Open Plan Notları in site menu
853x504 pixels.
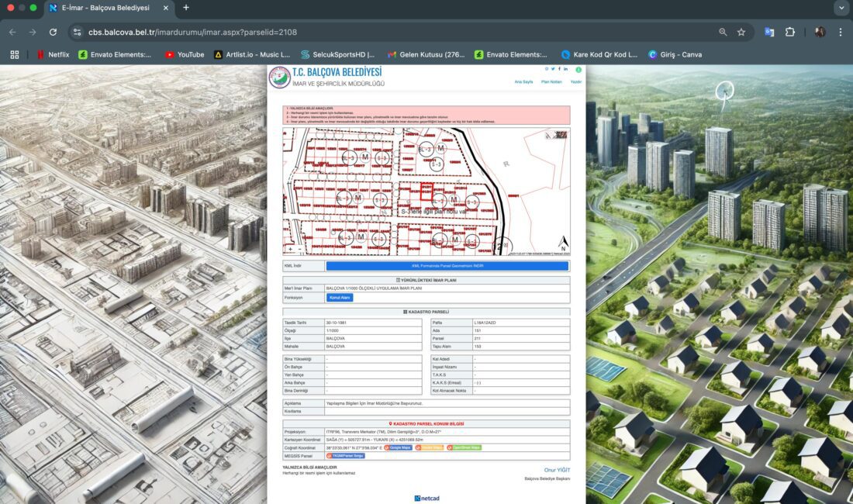click(551, 81)
